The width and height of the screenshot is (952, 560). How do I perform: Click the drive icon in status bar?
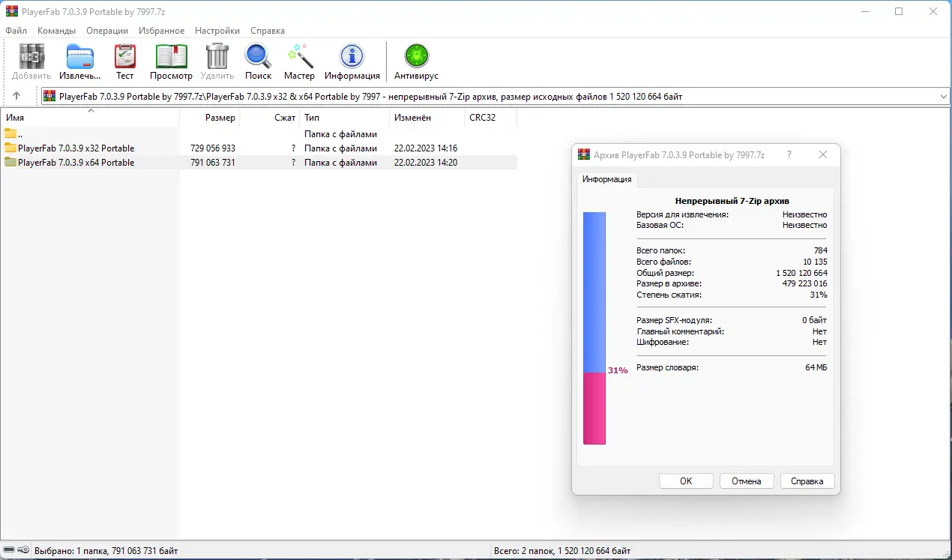pos(10,550)
